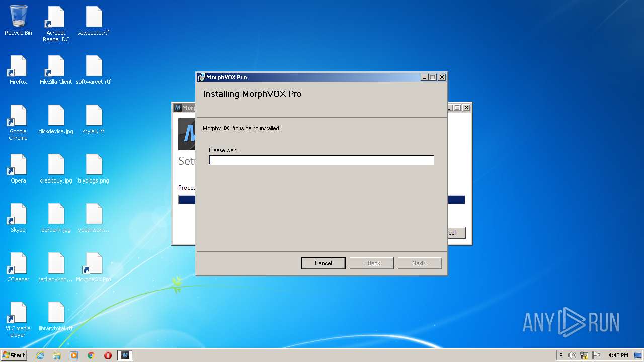644x362 pixels.
Task: Close the MorphVOX Pro installer window
Action: click(441, 77)
